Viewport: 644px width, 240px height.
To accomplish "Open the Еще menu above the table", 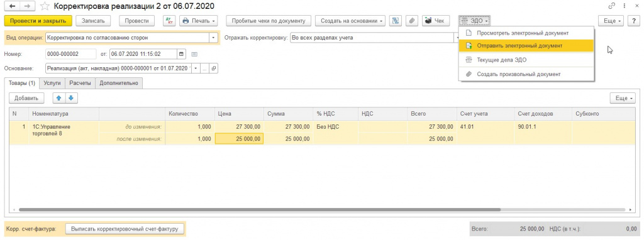I will click(623, 98).
